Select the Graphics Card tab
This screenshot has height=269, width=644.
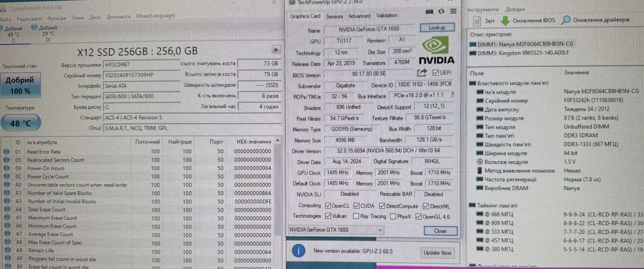point(305,17)
